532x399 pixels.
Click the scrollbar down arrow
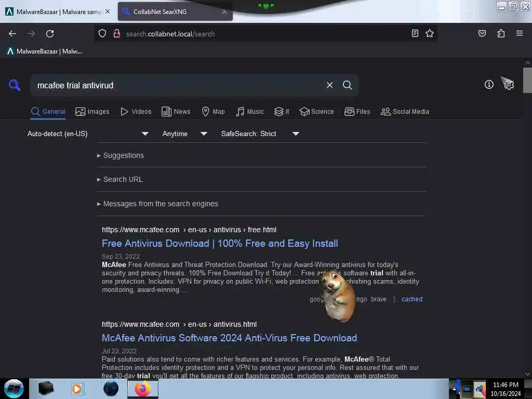coord(527,374)
